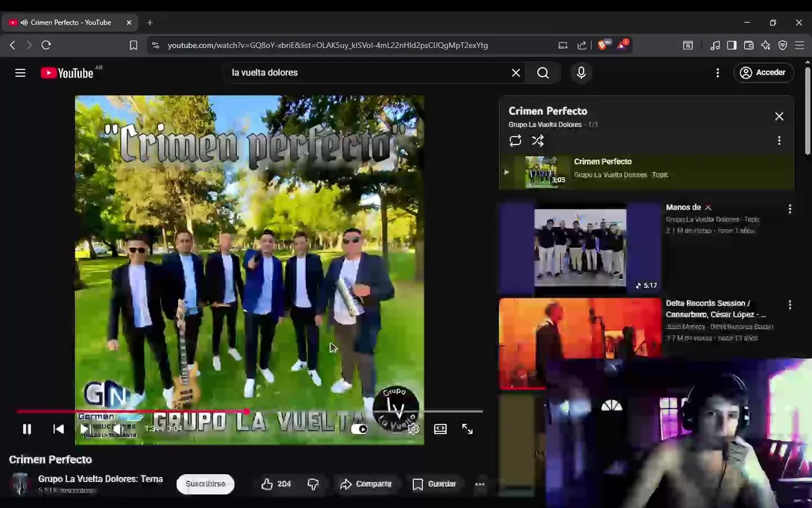This screenshot has width=812, height=508.
Task: Select Crimen Perfecto playlist entry thumbnail
Action: point(547,171)
